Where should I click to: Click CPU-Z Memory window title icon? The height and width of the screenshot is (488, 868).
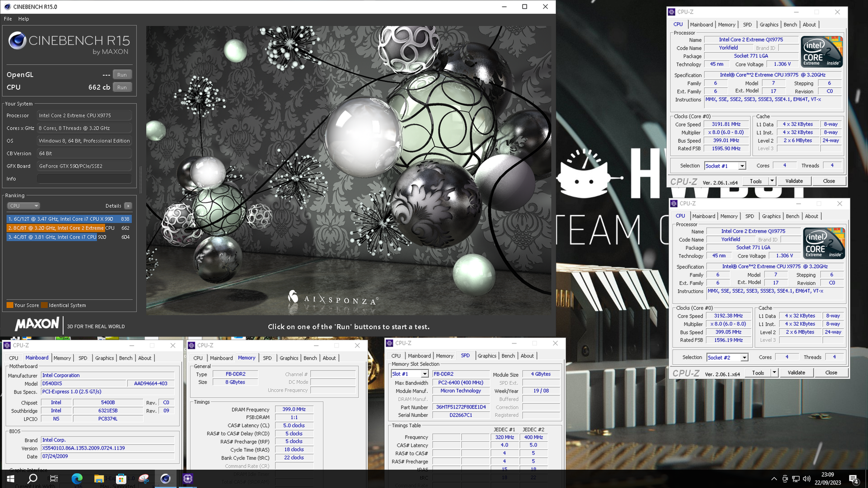pos(191,345)
